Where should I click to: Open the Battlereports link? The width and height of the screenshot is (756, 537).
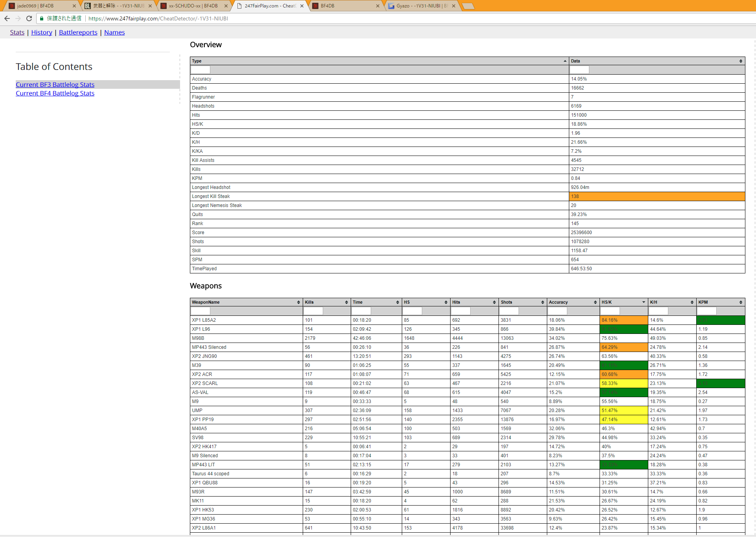78,32
